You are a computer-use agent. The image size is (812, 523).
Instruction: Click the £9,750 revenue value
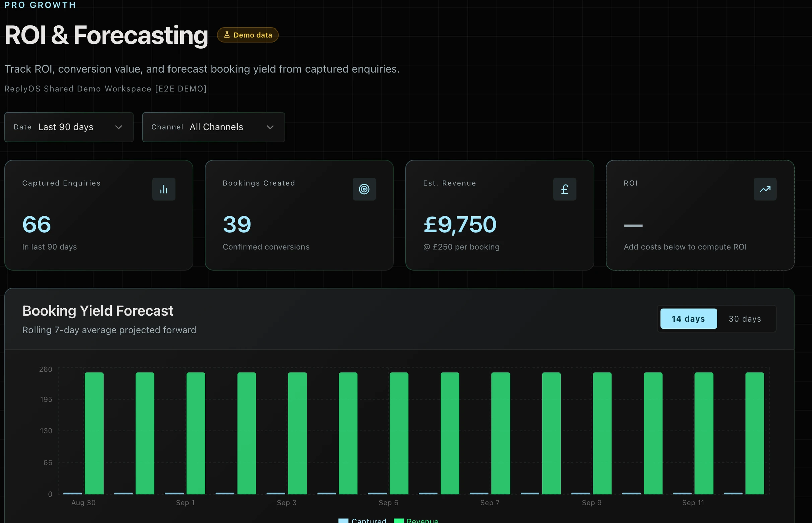(x=460, y=225)
